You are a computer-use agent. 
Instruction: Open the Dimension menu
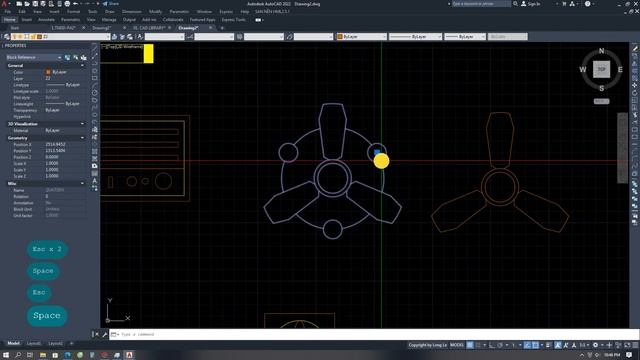132,11
